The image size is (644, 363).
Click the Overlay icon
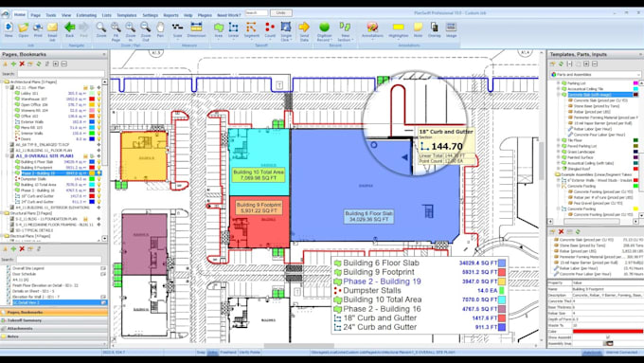pos(434,27)
